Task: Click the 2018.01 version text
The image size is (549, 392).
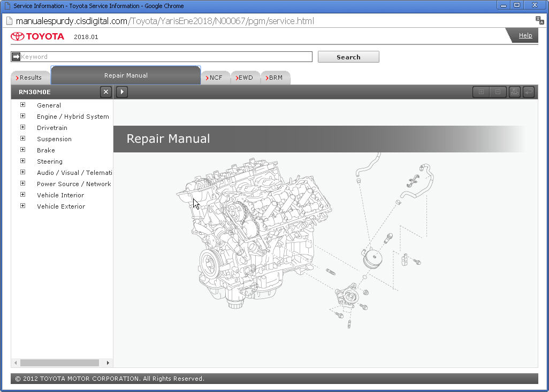Action: coord(86,37)
